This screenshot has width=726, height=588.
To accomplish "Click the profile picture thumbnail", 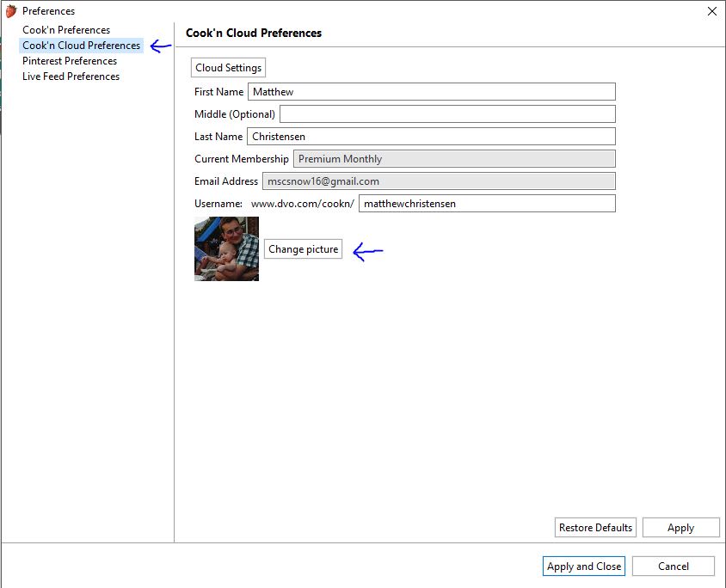I will click(x=226, y=249).
